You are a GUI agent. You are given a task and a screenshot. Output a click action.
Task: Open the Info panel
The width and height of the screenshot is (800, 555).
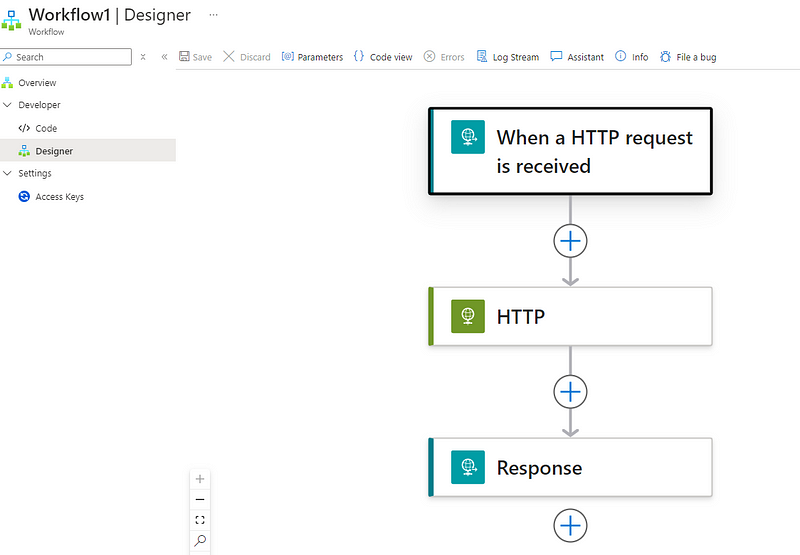[632, 57]
